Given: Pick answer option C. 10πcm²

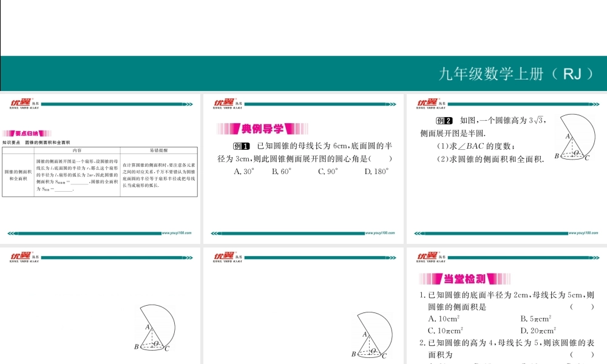Looking at the screenshot, I should point(446,331).
